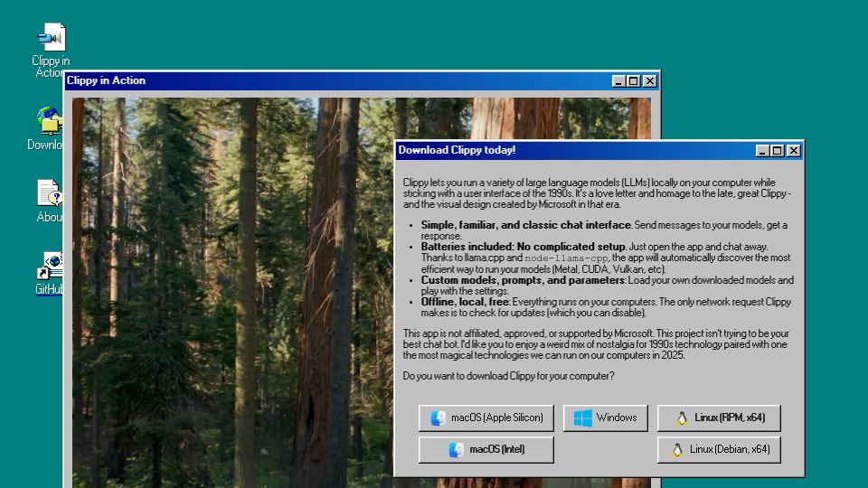This screenshot has height=488, width=868.
Task: Download Clippy for Windows
Action: pos(605,418)
